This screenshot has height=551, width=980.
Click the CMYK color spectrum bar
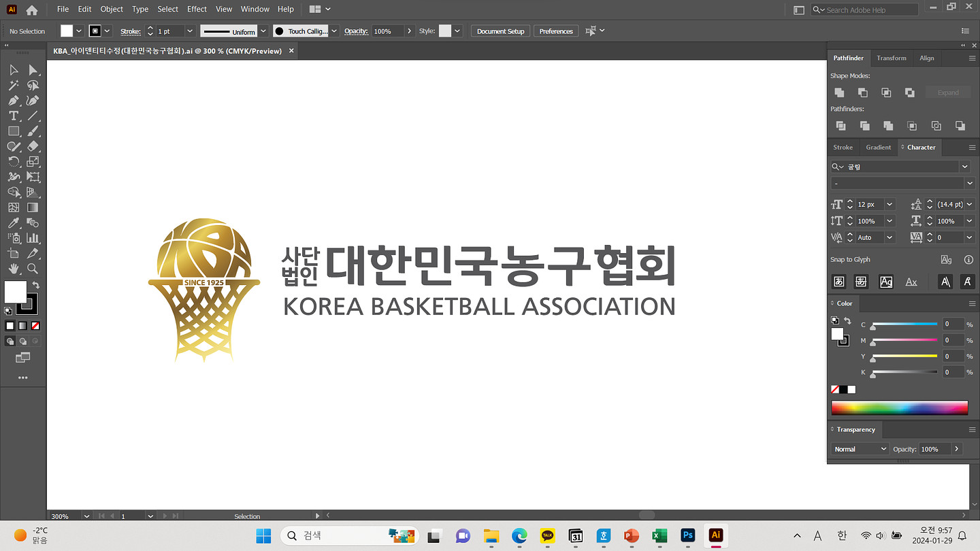click(x=899, y=408)
